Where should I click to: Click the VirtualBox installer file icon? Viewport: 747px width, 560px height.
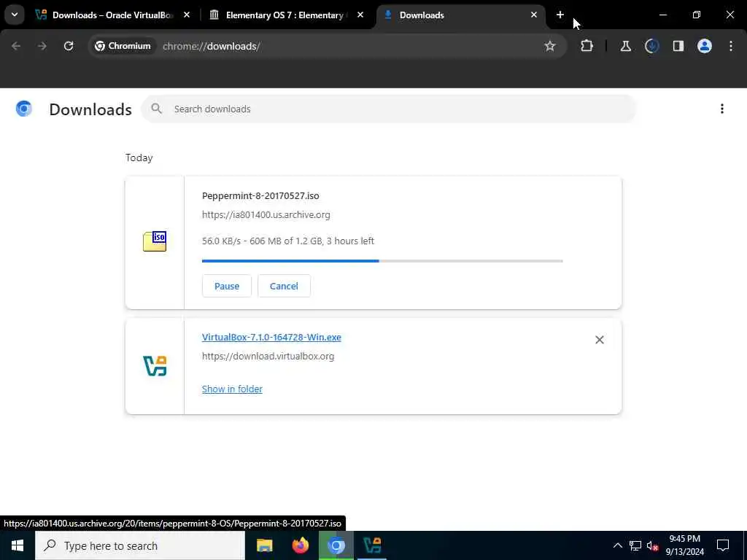(x=155, y=366)
